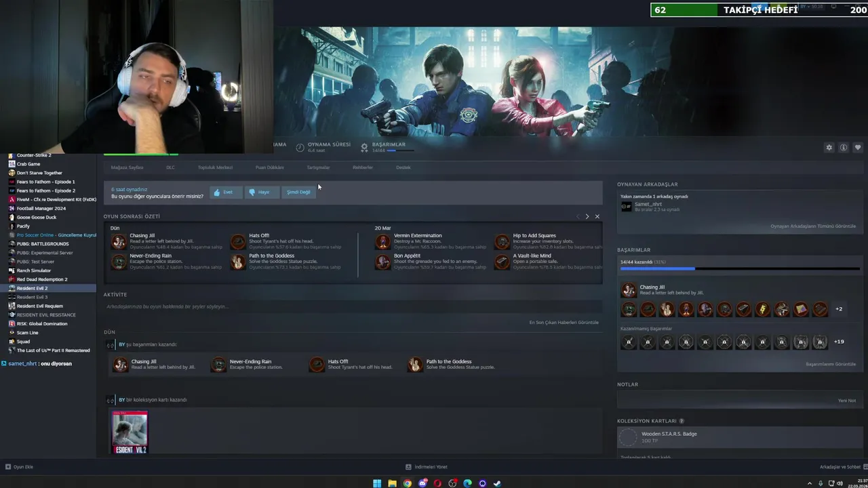Image resolution: width=868 pixels, height=488 pixels.
Task: Open Resident Evil 2 trading card thumbnail
Action: [130, 432]
